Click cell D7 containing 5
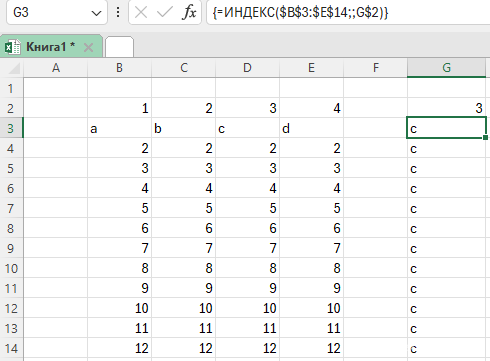The image size is (490, 361). pos(247,208)
